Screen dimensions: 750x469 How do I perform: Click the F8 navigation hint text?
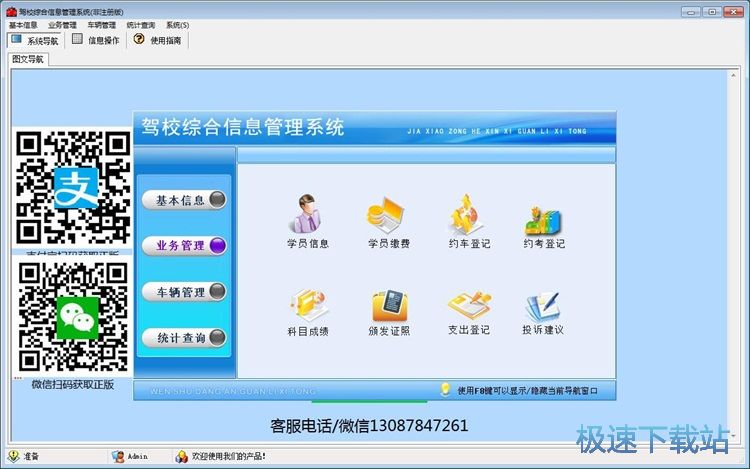[x=528, y=391]
